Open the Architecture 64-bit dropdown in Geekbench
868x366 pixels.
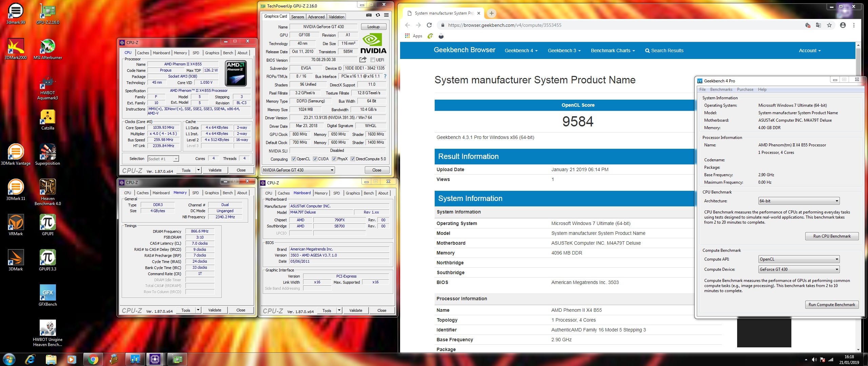799,201
